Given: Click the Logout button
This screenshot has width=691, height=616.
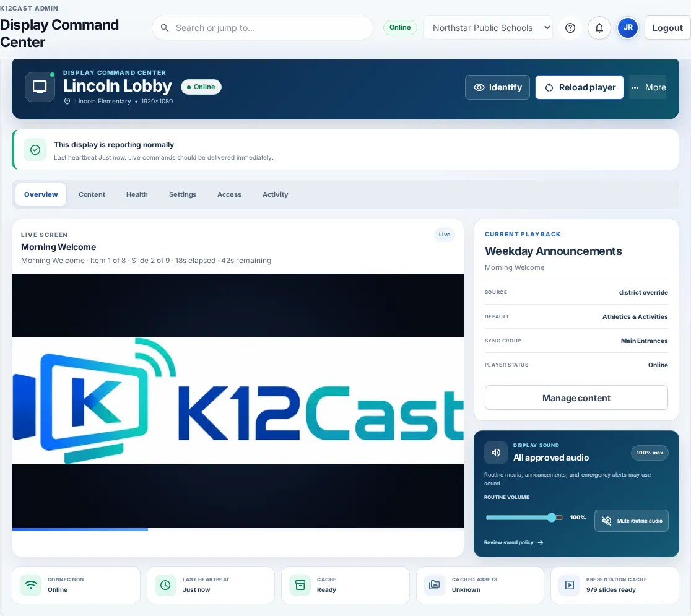Looking at the screenshot, I should pos(667,28).
